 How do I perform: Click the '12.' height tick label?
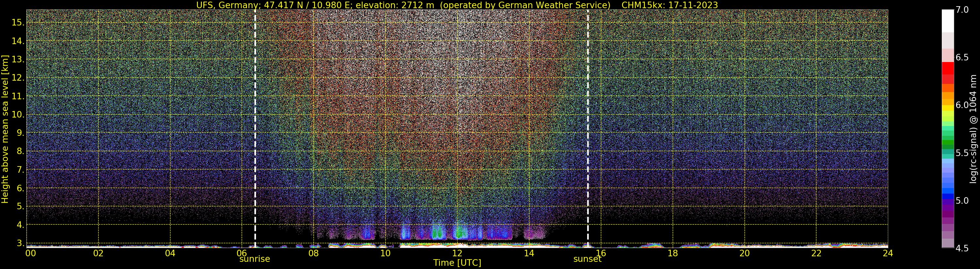[x=18, y=78]
